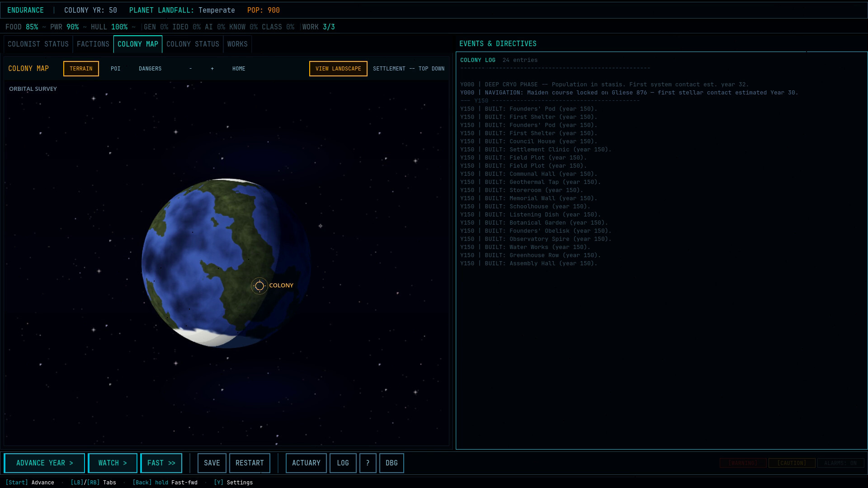Select BUILT: Geothermal Tap log entry
This screenshot has width=868, height=488.
pyautogui.click(x=531, y=182)
